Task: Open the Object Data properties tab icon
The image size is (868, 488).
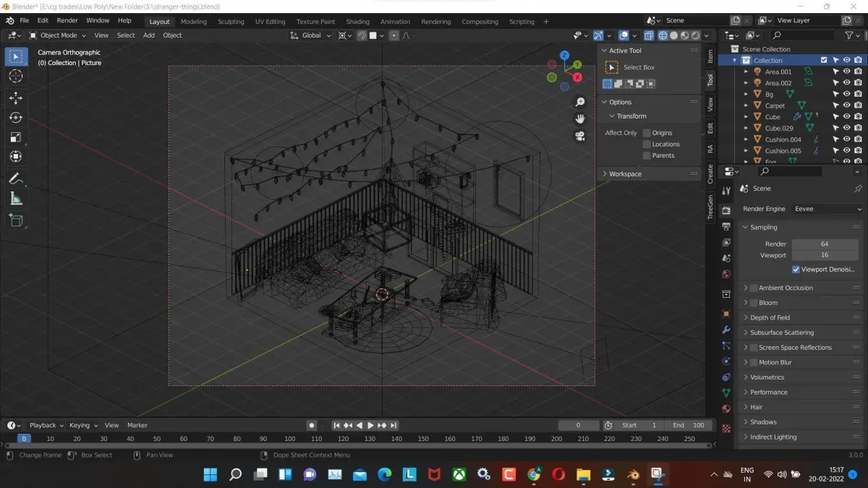Action: click(726, 393)
